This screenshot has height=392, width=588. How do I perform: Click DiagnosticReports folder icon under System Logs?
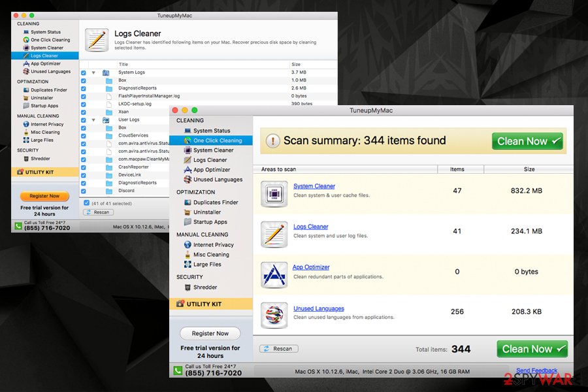108,88
